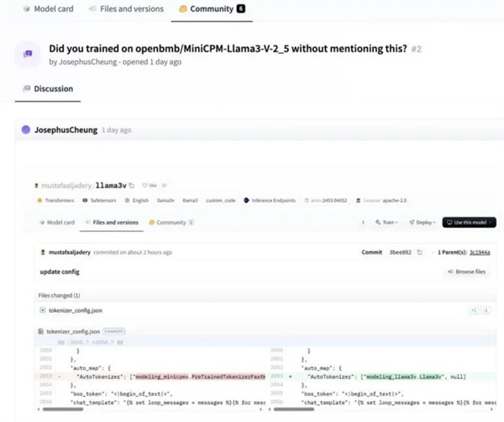Click the copy icon next to llama3v name
504x422 pixels.
point(133,184)
